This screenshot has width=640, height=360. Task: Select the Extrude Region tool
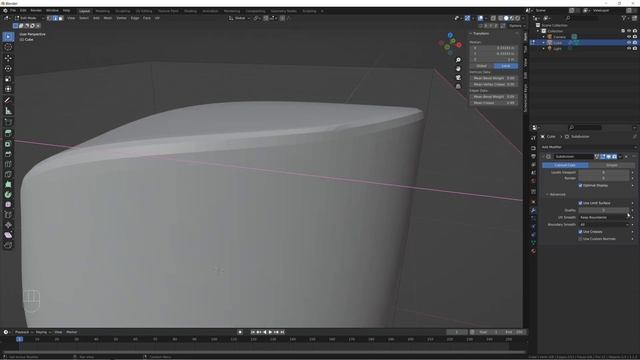coord(8,133)
